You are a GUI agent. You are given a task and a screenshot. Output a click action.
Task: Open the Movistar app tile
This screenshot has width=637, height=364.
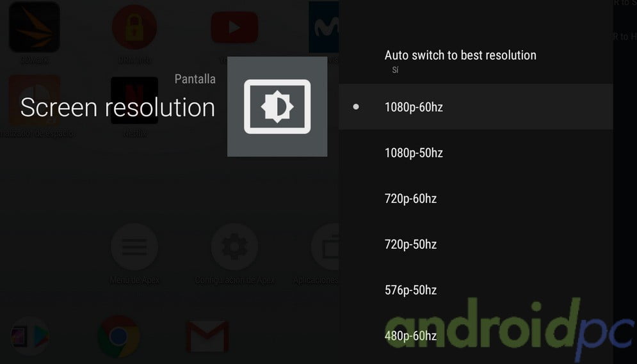[324, 28]
